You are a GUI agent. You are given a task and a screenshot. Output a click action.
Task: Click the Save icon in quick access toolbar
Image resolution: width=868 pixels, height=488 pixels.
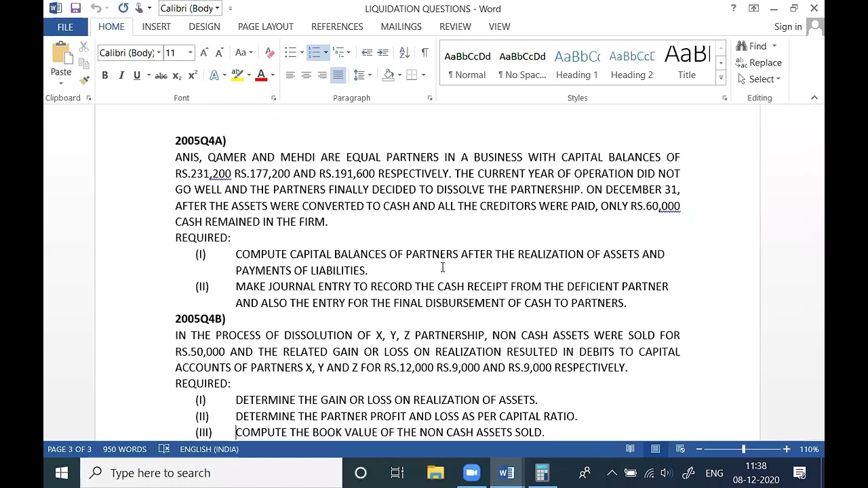76,8
